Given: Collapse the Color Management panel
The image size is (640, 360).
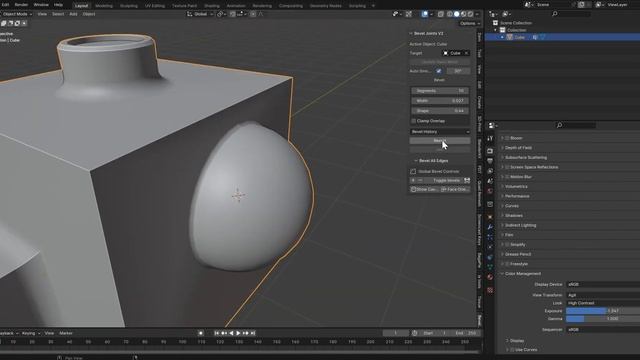Looking at the screenshot, I should tap(522, 273).
